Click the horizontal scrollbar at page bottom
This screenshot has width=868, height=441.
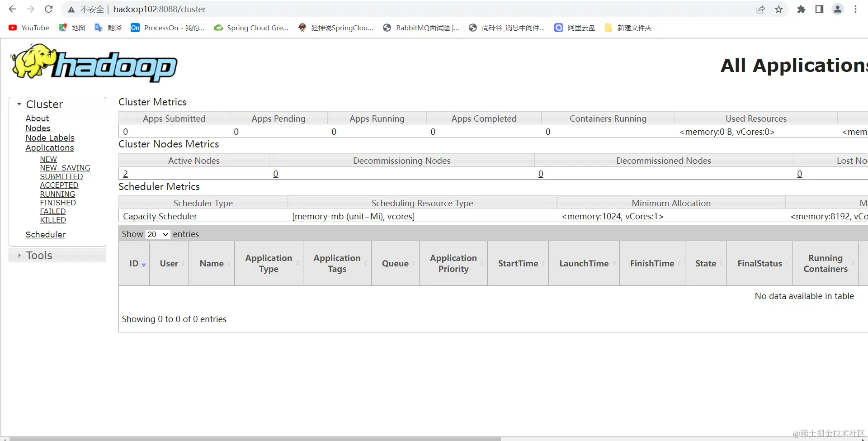[x=255, y=438]
